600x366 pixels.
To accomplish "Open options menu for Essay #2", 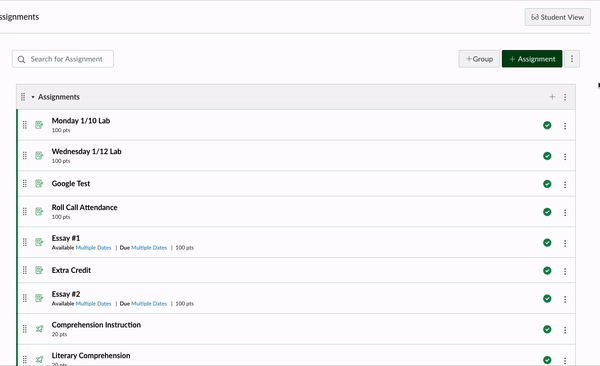I will [x=565, y=299].
